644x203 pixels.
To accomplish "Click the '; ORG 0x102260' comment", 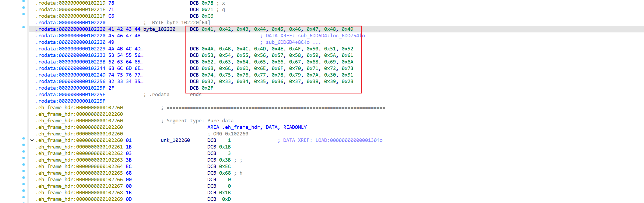I will [228, 134].
